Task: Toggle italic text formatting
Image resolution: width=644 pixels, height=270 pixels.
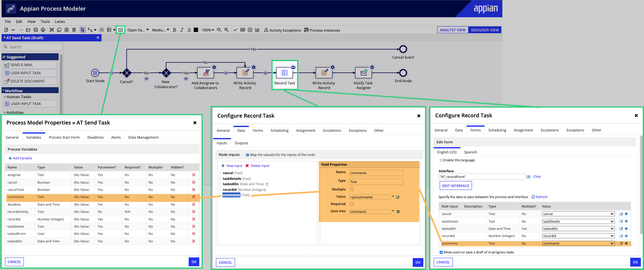Action: 182,30
